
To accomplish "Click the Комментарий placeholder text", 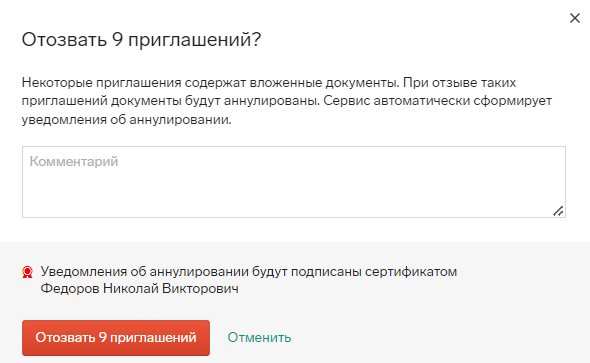I will (74, 161).
